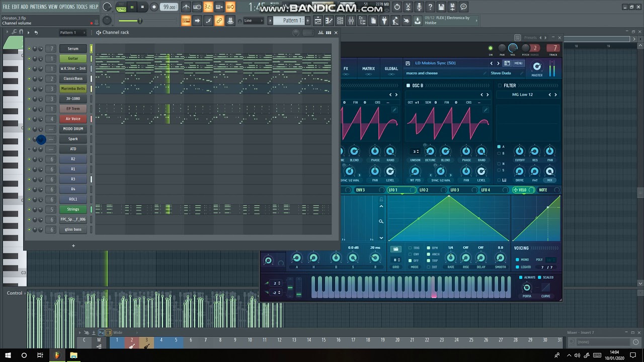This screenshot has height=362, width=644.
Task: Enable the Serum FILTER checkbox
Action: (500, 86)
